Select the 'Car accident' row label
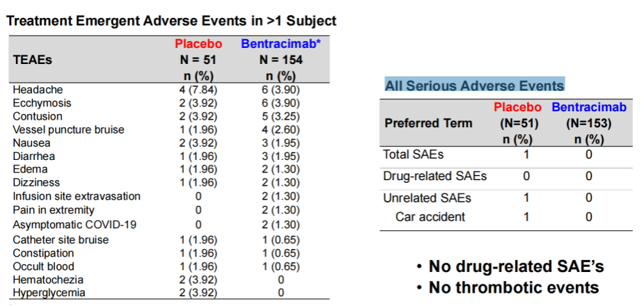 pos(430,217)
